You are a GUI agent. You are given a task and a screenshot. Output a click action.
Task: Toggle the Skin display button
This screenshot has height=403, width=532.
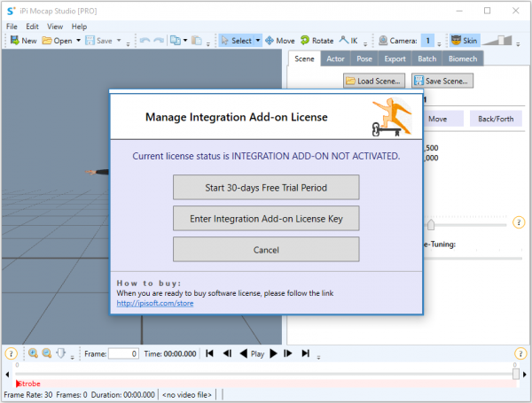tap(465, 41)
